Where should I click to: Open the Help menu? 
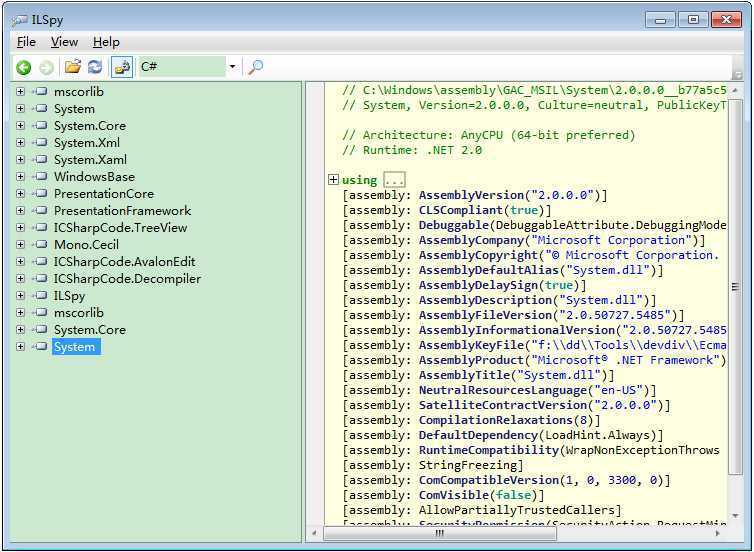106,42
